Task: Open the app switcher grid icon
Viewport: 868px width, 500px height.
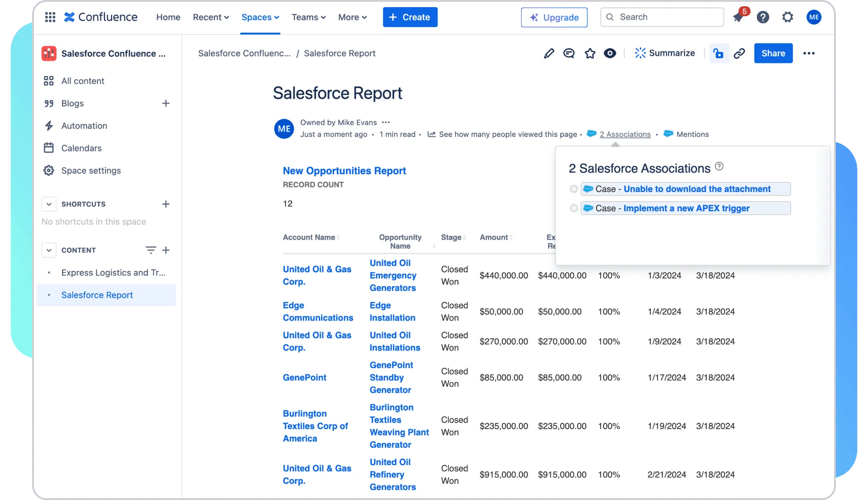Action: [50, 17]
